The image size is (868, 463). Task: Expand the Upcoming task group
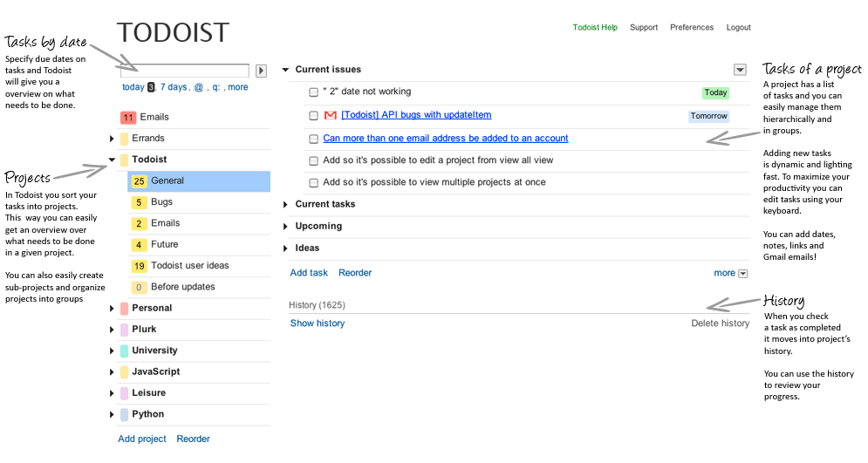[x=286, y=227]
